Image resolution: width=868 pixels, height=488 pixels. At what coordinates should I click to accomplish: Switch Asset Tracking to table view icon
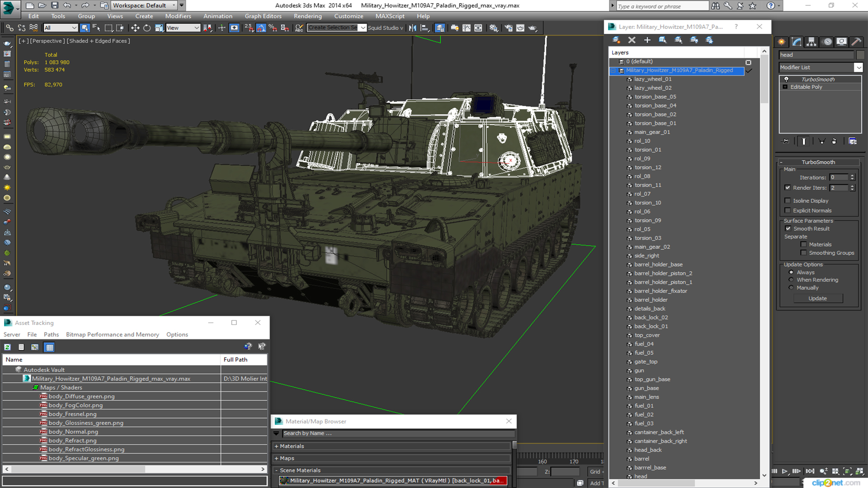pos(50,347)
